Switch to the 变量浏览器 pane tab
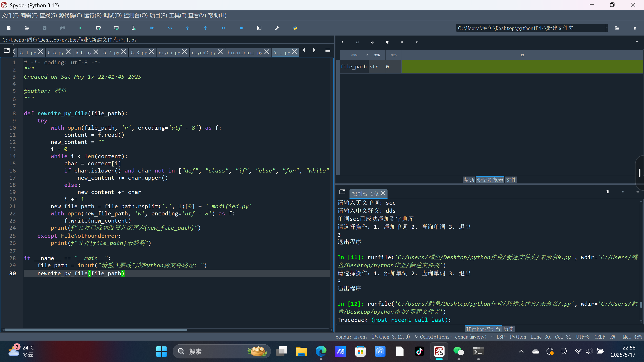This screenshot has height=362, width=644. [x=489, y=180]
